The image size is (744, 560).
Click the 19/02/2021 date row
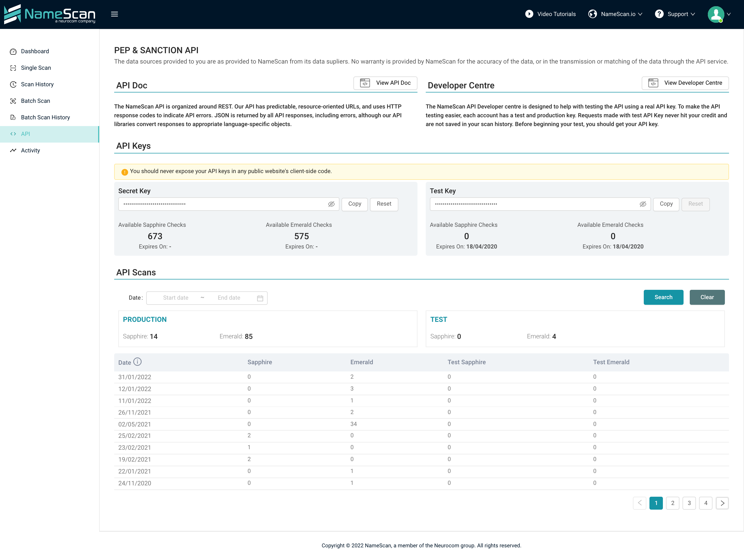coord(421,460)
